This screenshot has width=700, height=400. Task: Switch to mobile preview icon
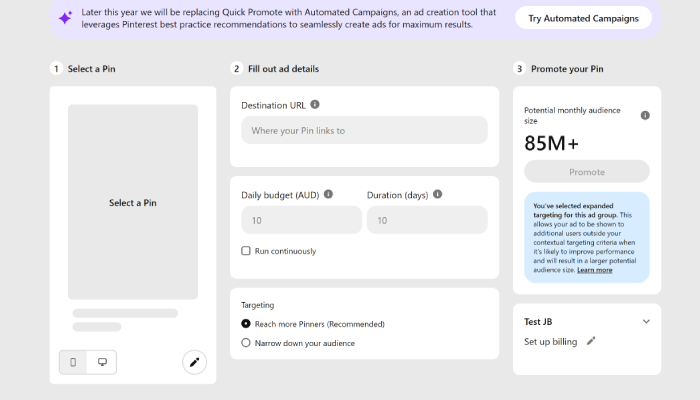coord(73,362)
